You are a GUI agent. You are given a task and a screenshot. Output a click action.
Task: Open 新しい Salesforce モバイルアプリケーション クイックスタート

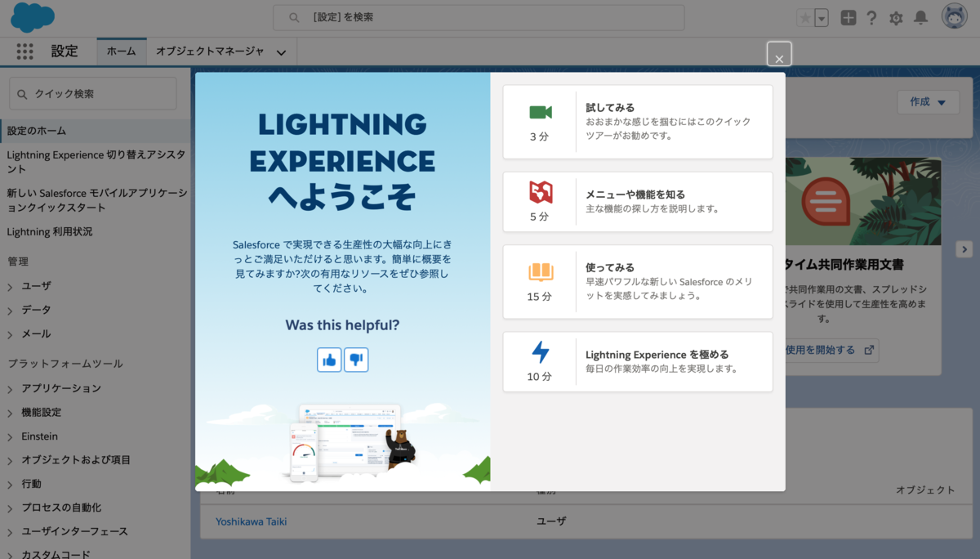coord(96,200)
